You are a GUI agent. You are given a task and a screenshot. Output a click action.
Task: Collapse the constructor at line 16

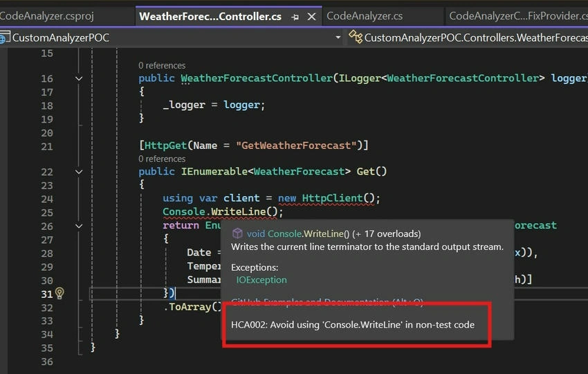79,78
